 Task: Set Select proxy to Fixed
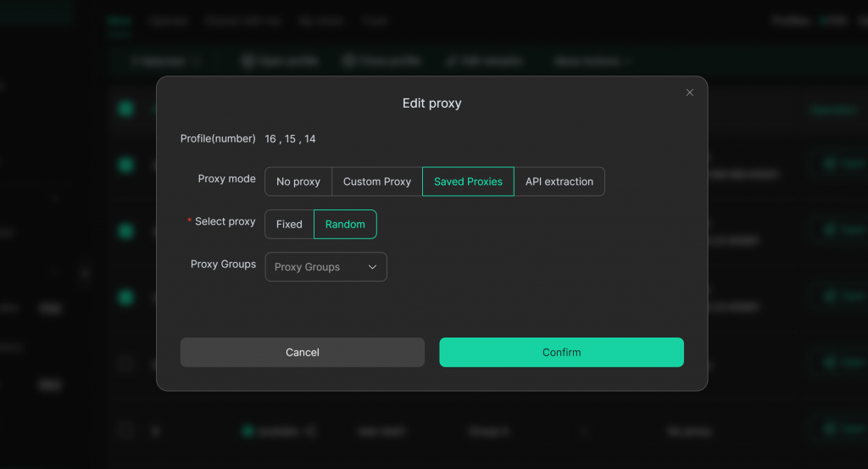coord(289,225)
